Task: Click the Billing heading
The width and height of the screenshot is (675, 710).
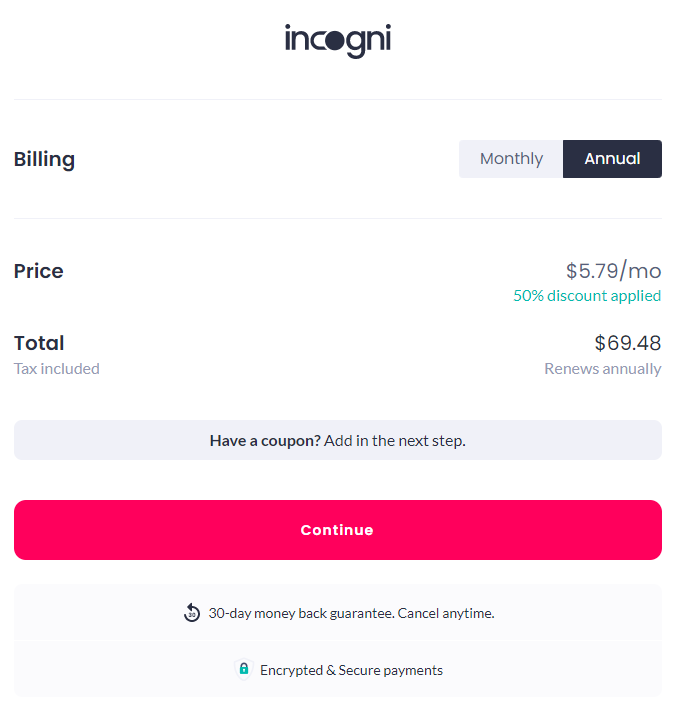Action: pos(44,159)
